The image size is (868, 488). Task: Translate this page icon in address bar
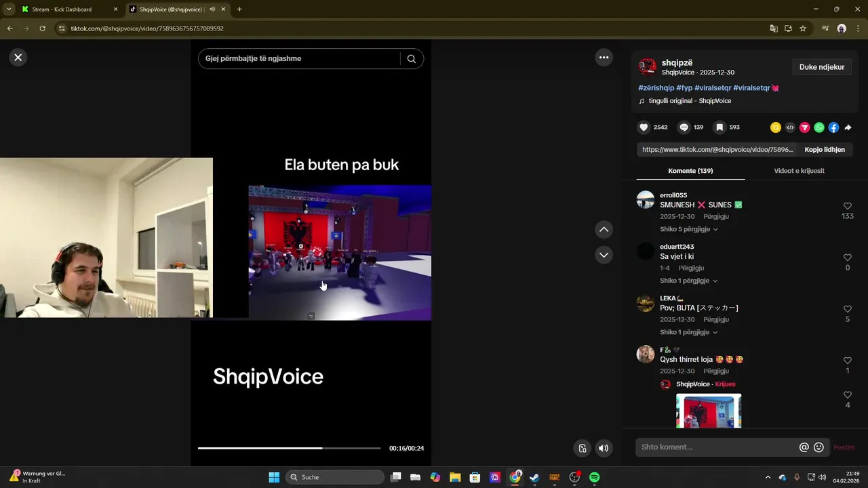click(774, 28)
